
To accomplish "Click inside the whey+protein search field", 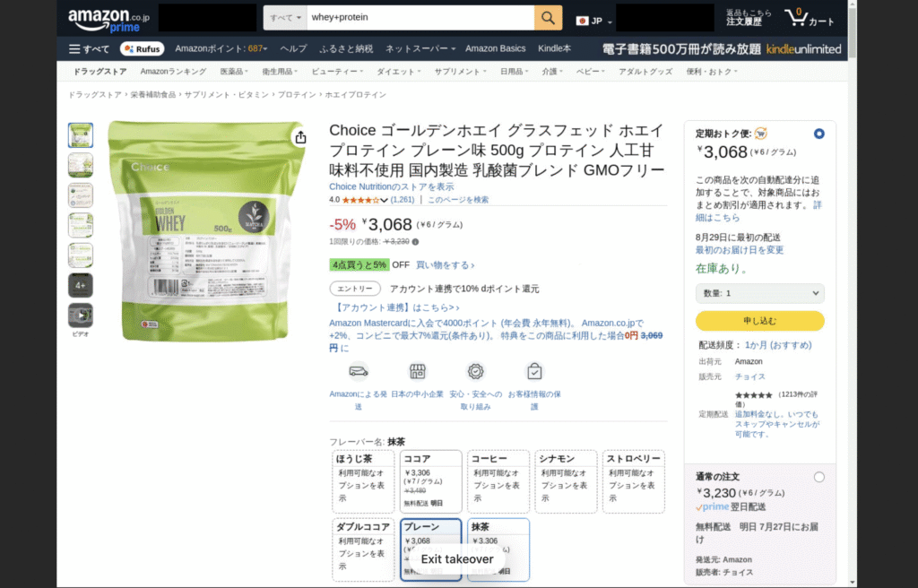I will (420, 18).
